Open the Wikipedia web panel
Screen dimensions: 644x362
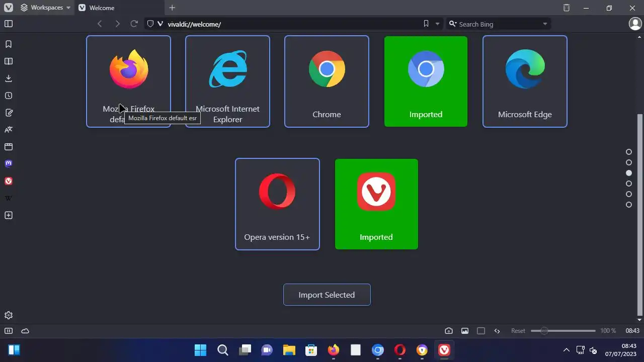tap(9, 198)
